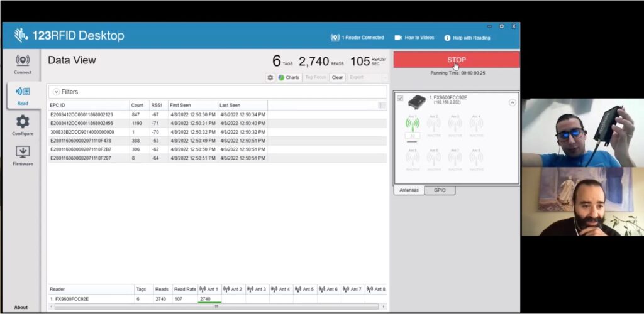Open the Connect section in the sidebar
Screen dimensions: 644x314
(23, 63)
